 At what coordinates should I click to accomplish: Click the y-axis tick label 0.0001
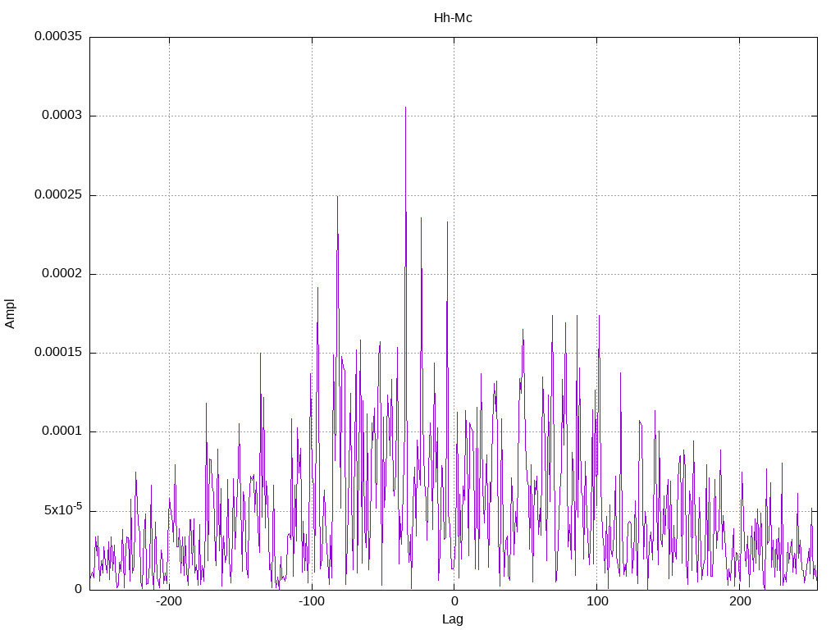tap(62, 431)
